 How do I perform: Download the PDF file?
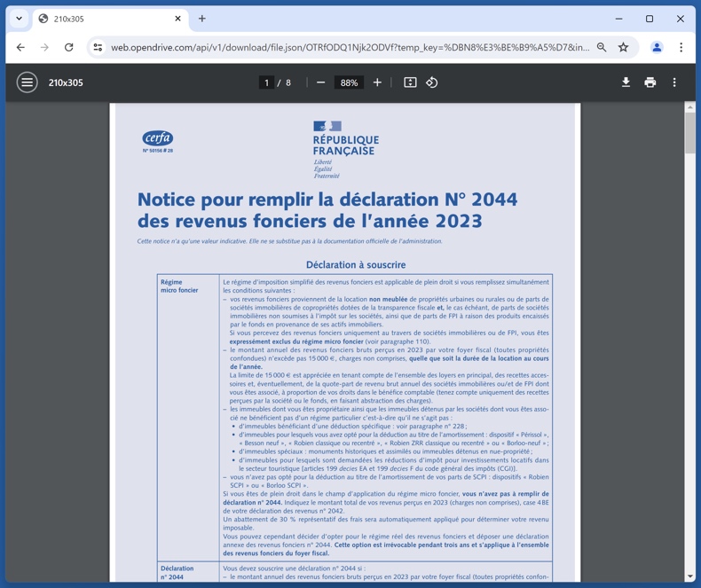coord(626,82)
